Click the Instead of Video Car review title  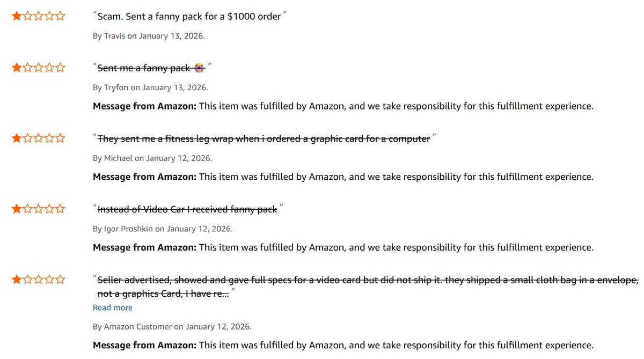click(x=188, y=209)
